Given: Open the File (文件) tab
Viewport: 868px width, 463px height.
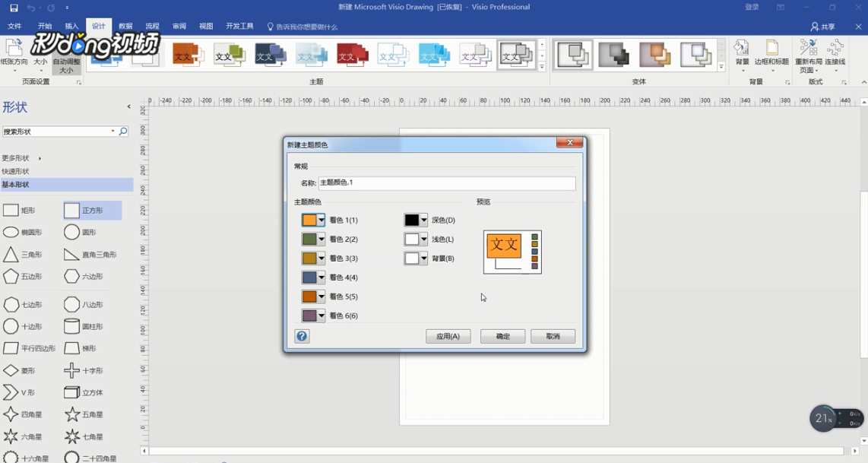Looking at the screenshot, I should point(14,26).
